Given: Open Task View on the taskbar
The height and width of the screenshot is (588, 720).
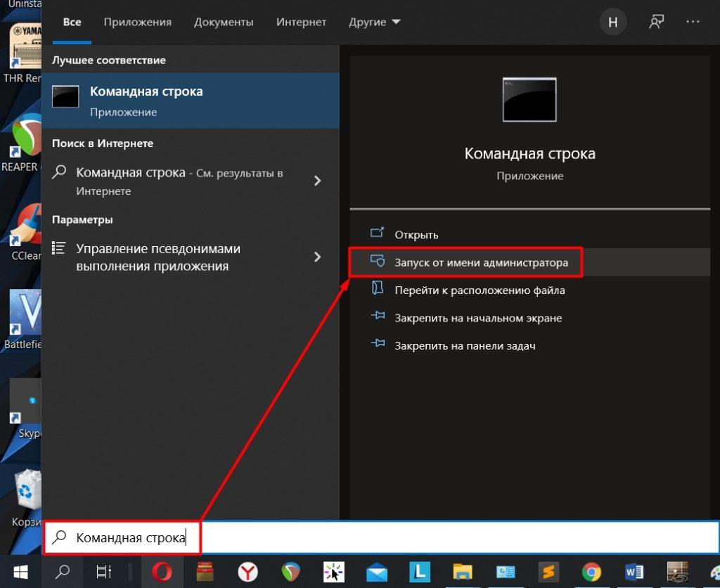Looking at the screenshot, I should (103, 572).
